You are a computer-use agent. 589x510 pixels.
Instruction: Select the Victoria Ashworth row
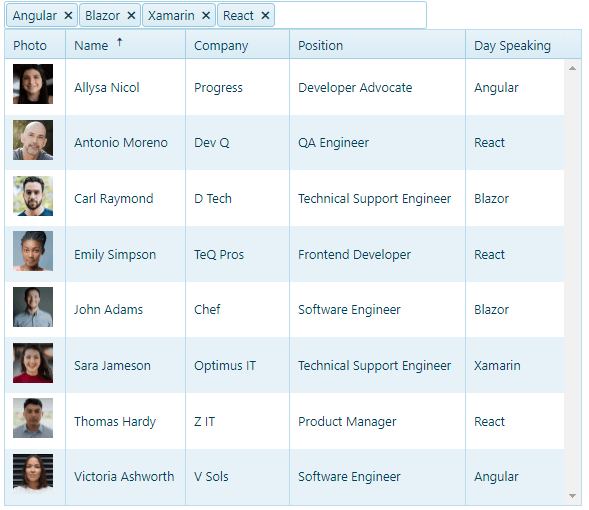[x=284, y=477]
